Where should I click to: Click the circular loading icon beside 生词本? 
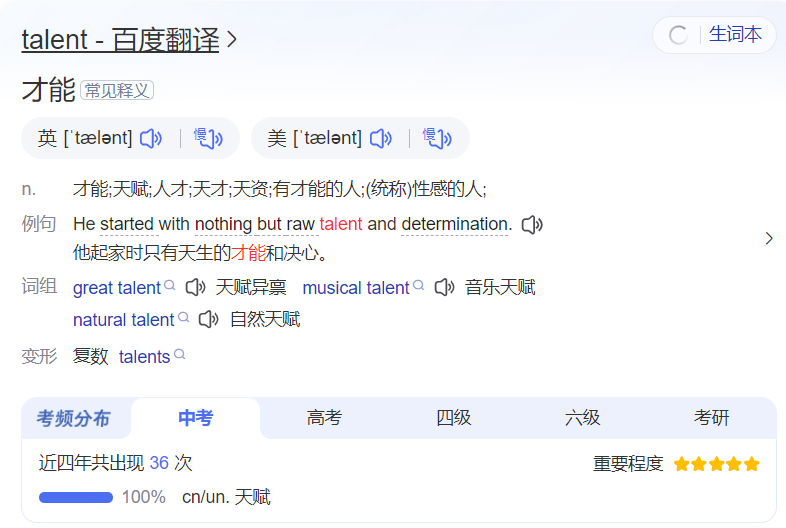point(678,35)
